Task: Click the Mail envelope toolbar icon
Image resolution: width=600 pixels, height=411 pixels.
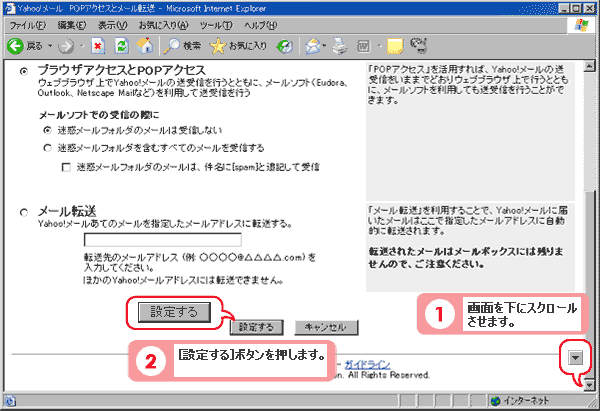Action: coord(313,46)
